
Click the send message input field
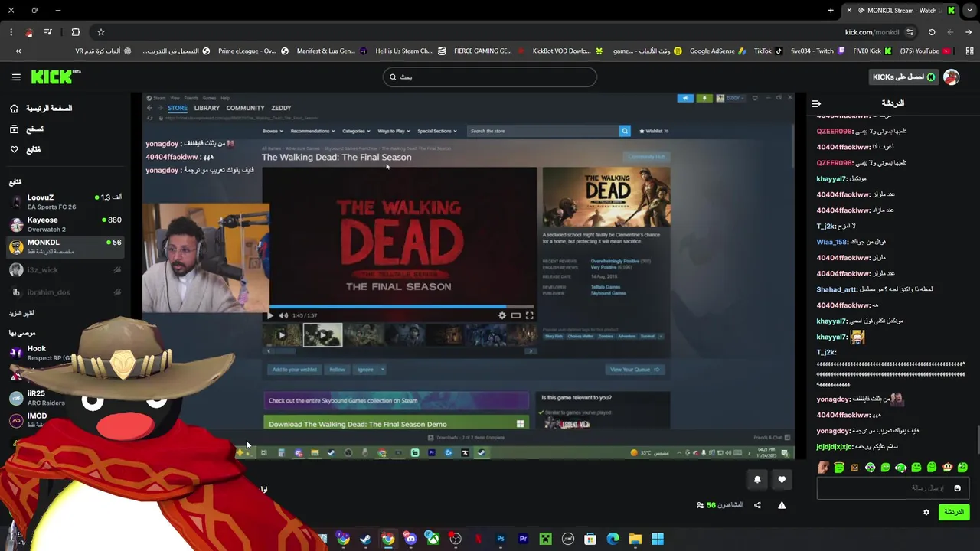point(893,488)
